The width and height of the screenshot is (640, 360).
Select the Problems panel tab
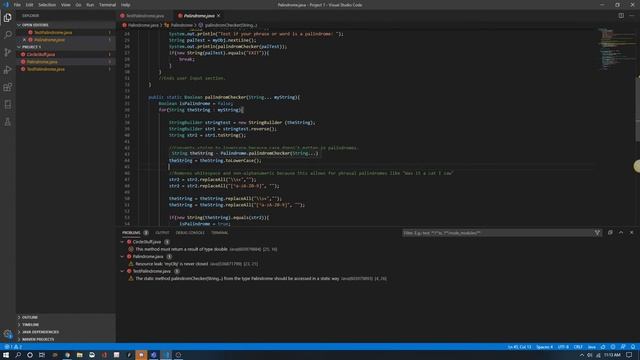(x=131, y=233)
